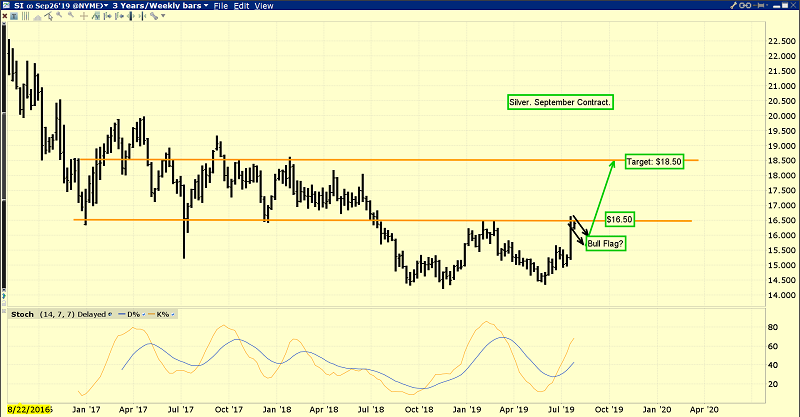This screenshot has width=800, height=417.
Task: Open the File menu
Action: click(x=220, y=6)
